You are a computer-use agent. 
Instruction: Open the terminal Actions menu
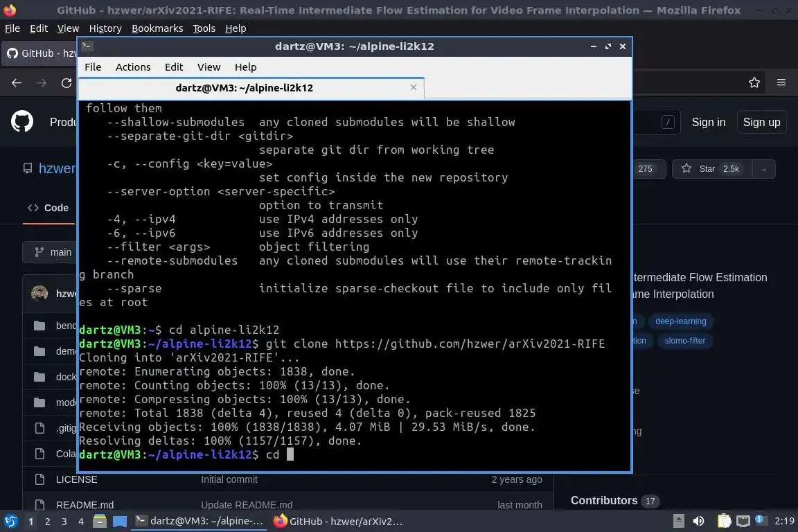pos(133,67)
